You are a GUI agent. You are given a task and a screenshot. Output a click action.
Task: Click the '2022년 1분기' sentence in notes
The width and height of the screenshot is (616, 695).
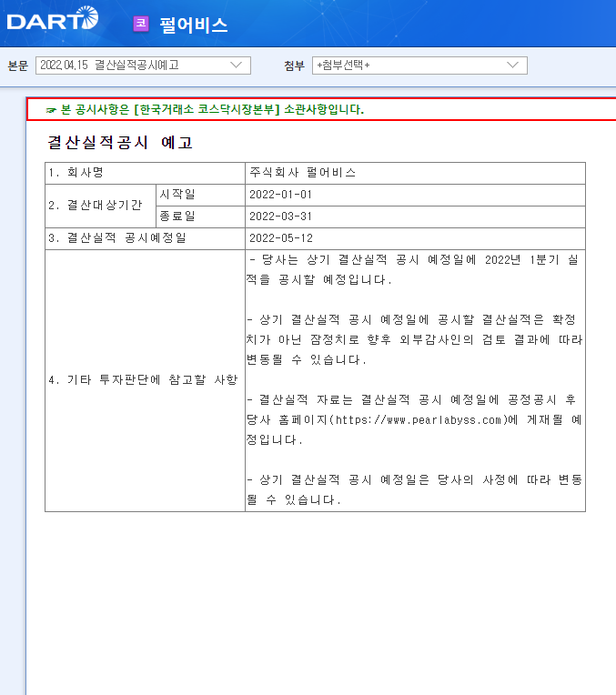pos(413,270)
